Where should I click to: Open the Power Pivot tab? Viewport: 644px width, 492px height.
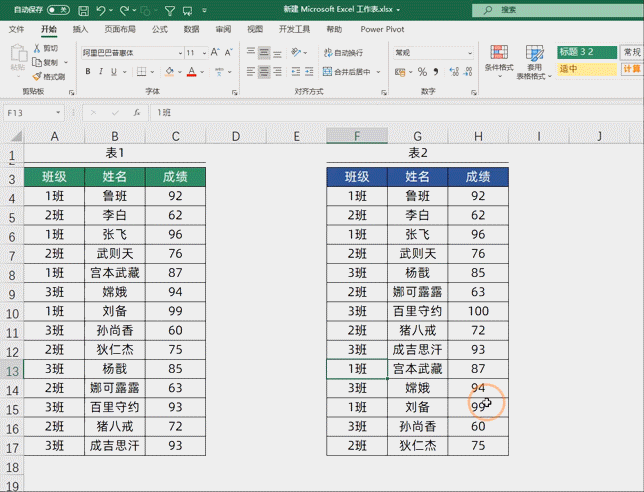click(x=383, y=29)
